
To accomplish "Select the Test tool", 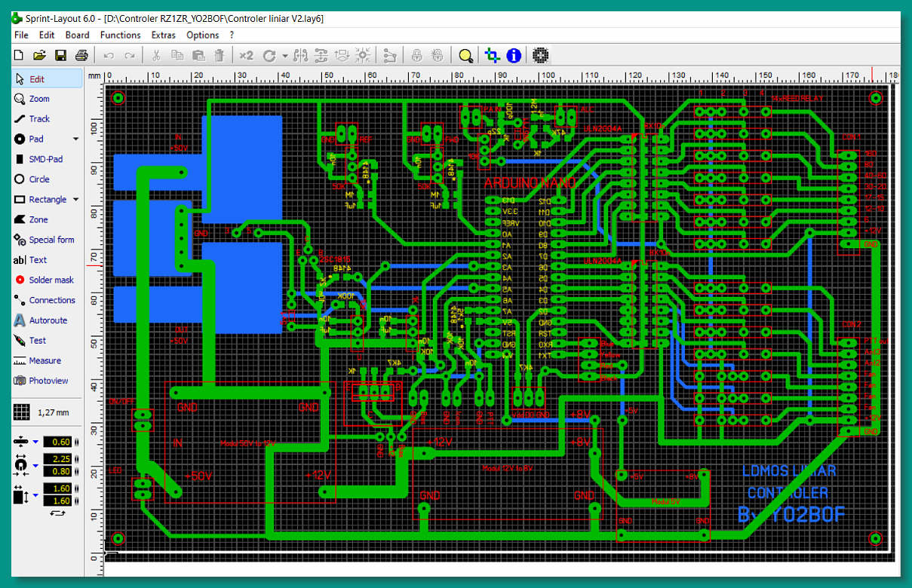I will (x=47, y=340).
